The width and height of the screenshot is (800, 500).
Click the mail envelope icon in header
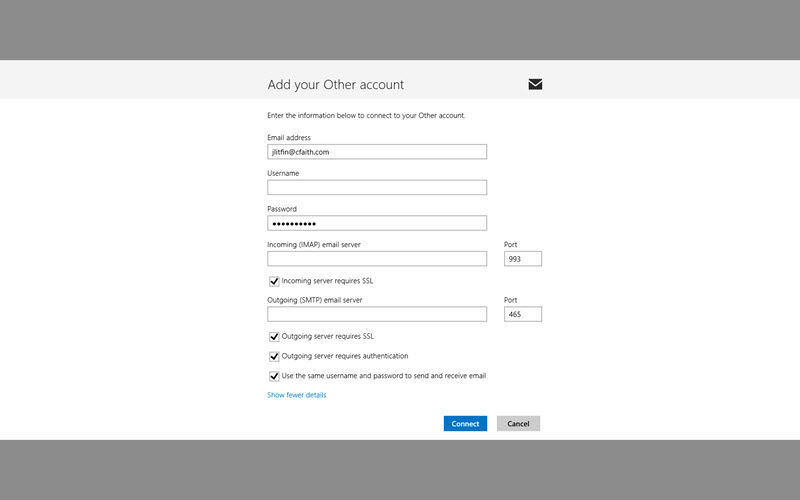point(535,84)
